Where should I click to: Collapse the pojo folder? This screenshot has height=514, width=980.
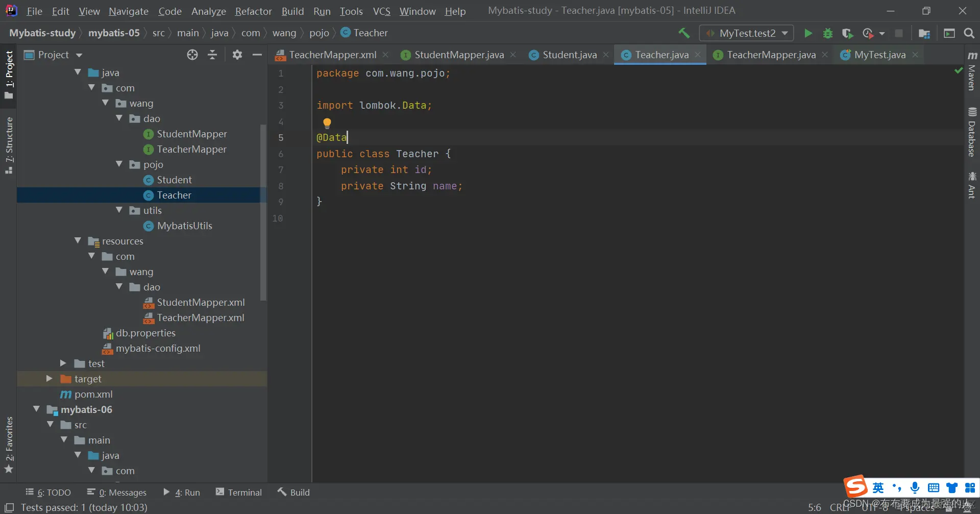(x=119, y=164)
